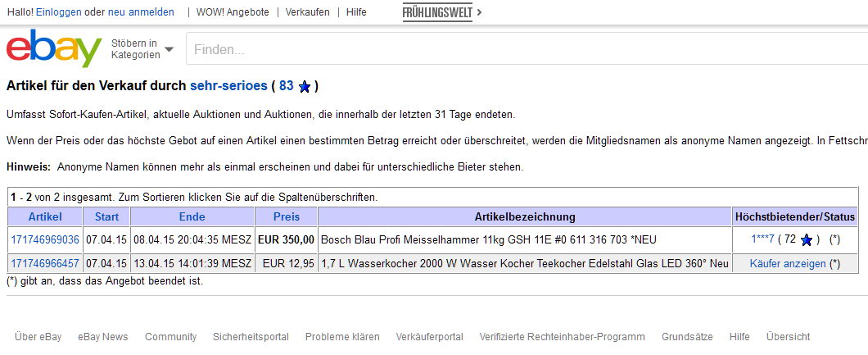This screenshot has width=868, height=355.
Task: Sort by Start column header
Action: tap(106, 216)
